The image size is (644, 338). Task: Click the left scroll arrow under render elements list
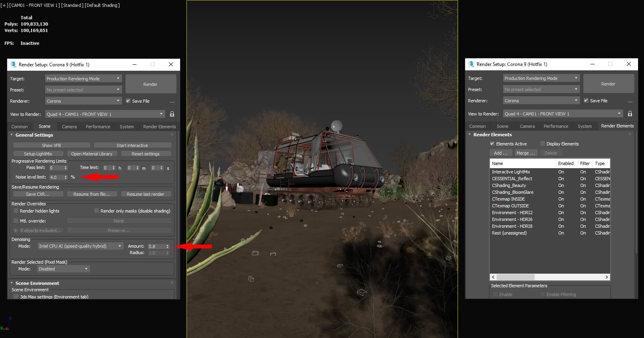click(493, 277)
